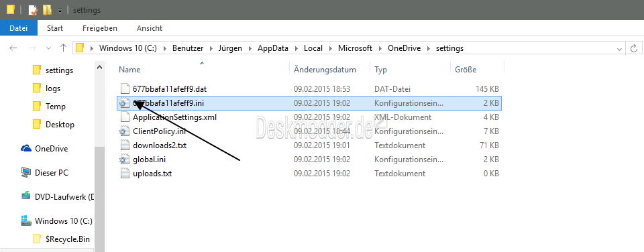The width and height of the screenshot is (644, 252).
Task: Click the global.ini gear icon
Action: pyautogui.click(x=125, y=160)
